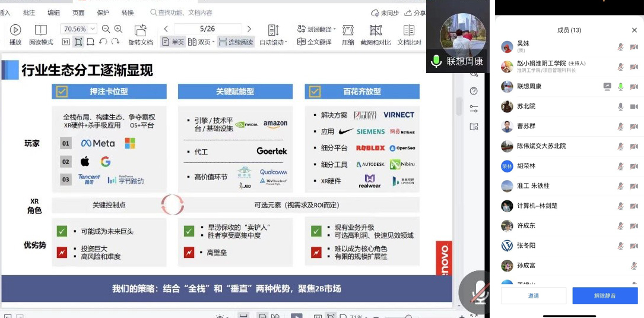
Task: Open the settings sliders icon in right sidebar
Action: [x=474, y=109]
